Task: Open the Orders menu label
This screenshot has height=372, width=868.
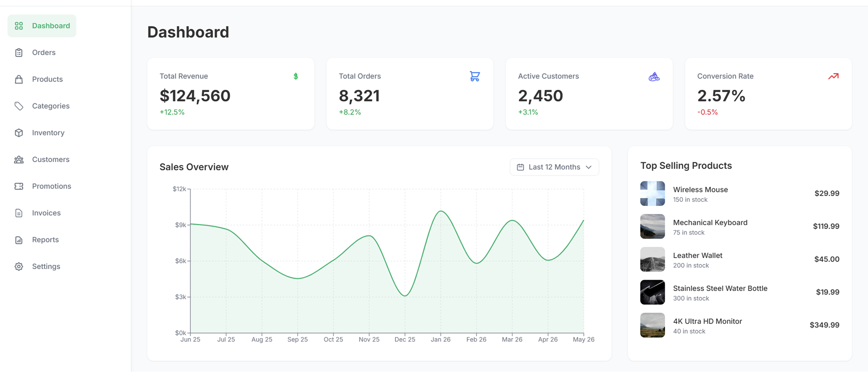Action: (44, 52)
